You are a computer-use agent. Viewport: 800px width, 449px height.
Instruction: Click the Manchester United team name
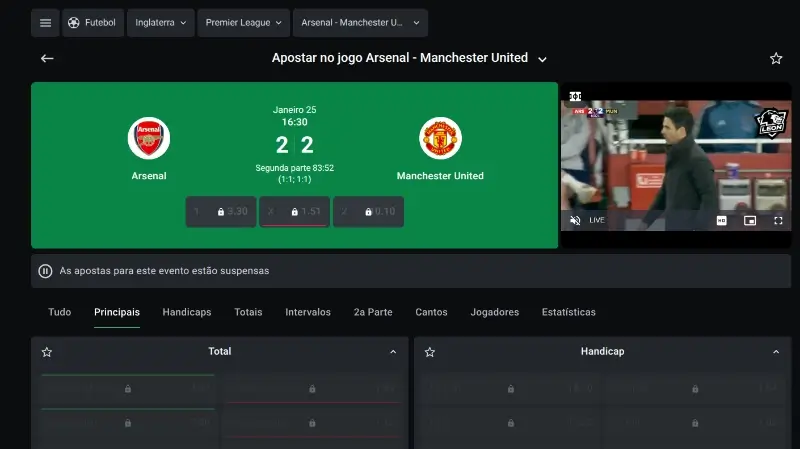pyautogui.click(x=440, y=176)
